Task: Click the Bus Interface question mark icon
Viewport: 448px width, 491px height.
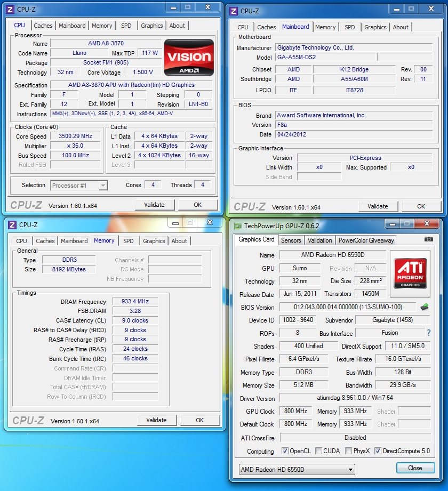Action: tap(428, 333)
